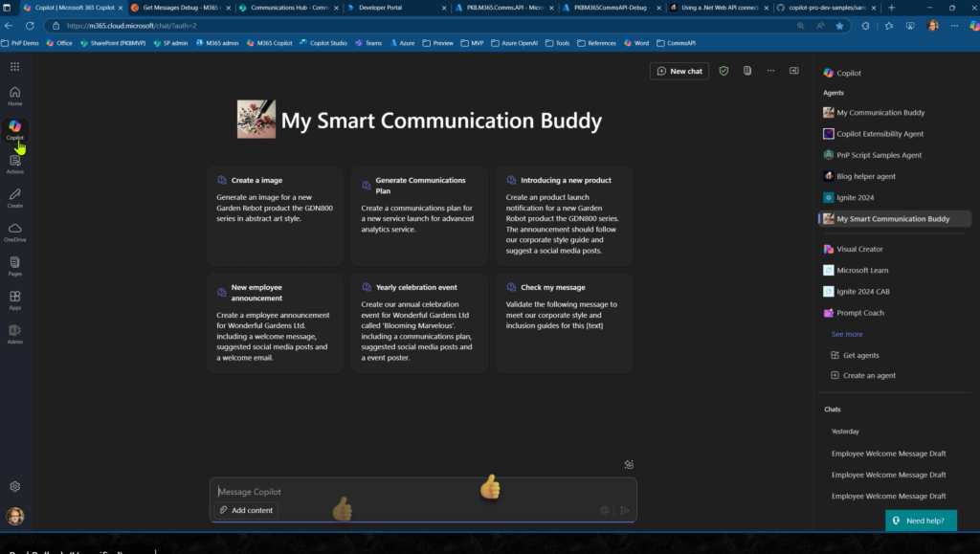Select the Introducing a new product card
Image resolution: width=980 pixels, height=554 pixels.
(x=565, y=216)
